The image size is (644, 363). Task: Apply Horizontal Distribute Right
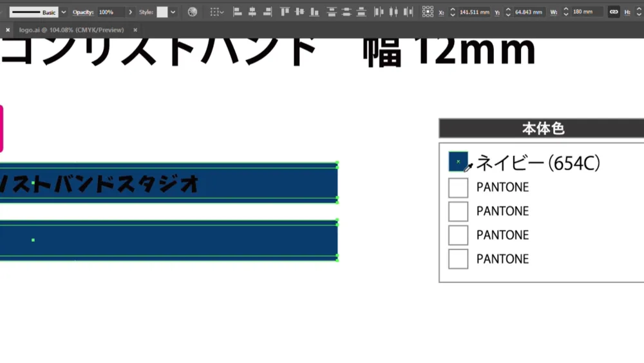click(x=408, y=12)
